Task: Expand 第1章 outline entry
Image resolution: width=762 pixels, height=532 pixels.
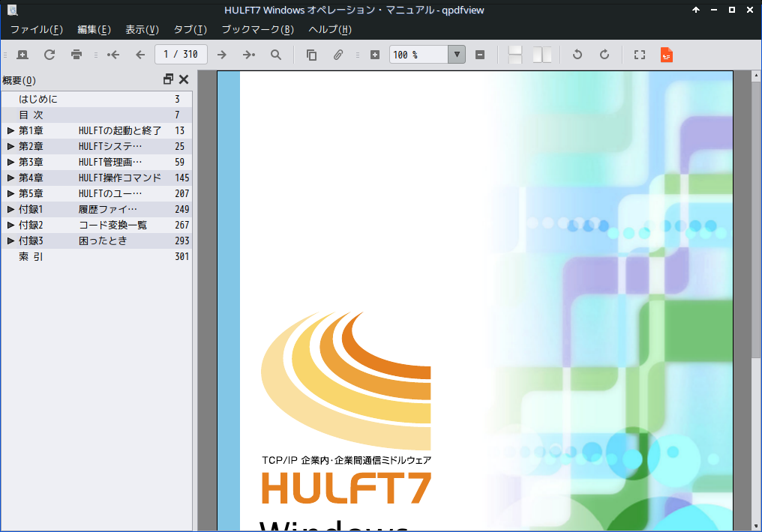Action: point(10,130)
